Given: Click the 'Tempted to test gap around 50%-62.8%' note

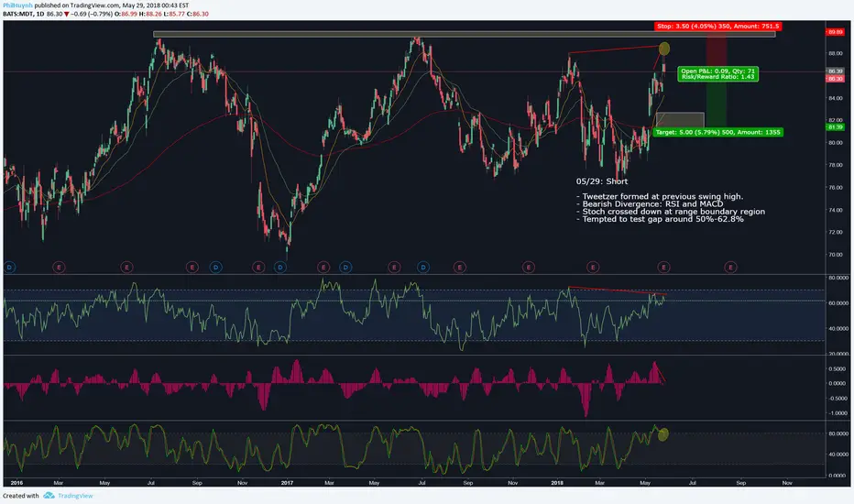Looking at the screenshot, I should [x=660, y=219].
